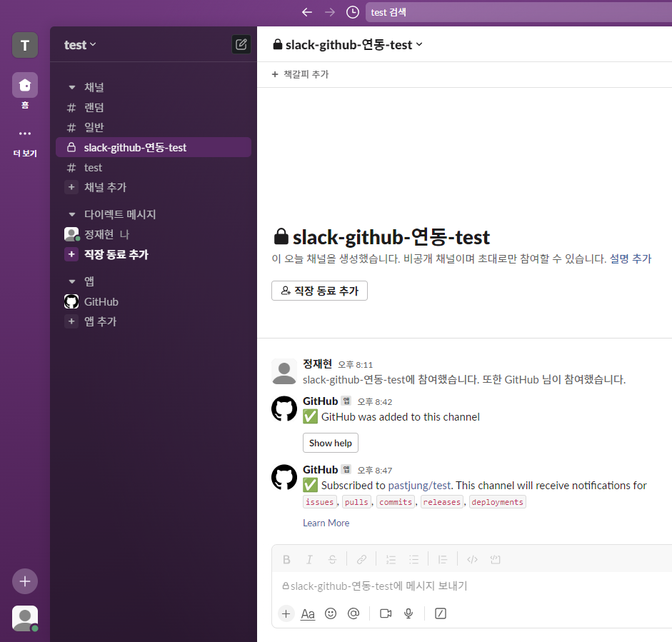This screenshot has height=642, width=672.
Task: Toggle bulleted list formatting
Action: pos(413,560)
